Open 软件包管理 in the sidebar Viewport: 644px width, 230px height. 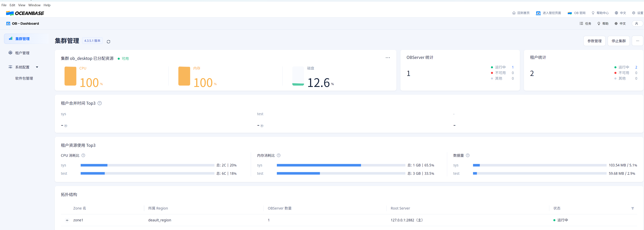(x=24, y=78)
